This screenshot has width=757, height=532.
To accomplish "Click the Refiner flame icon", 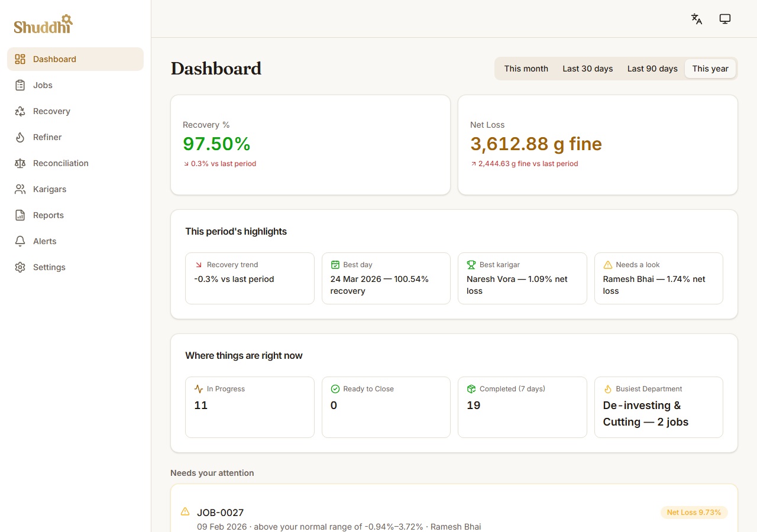I will pos(20,137).
